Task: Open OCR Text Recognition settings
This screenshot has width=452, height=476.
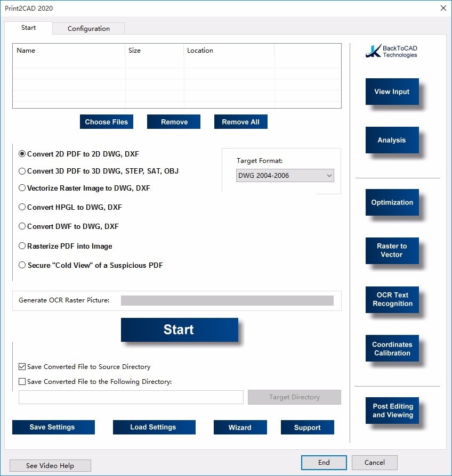Action: point(392,299)
